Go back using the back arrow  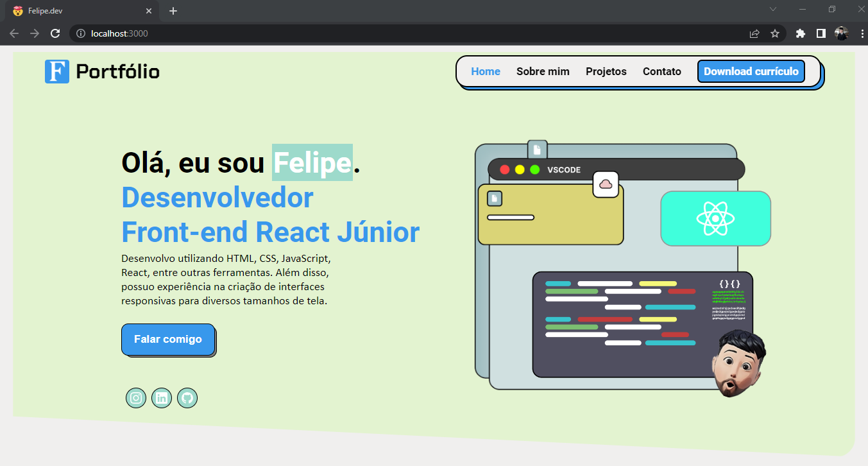[13, 33]
